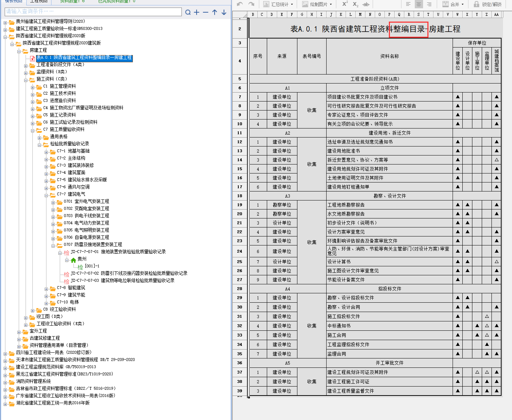Apply superscript formatting
This screenshot has width=512, height=420.
[345, 4]
